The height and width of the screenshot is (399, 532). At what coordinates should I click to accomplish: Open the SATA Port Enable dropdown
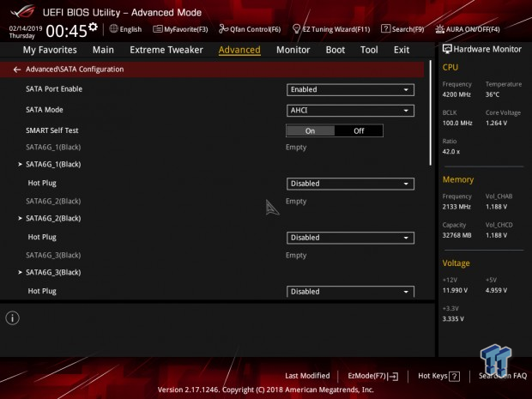[350, 89]
